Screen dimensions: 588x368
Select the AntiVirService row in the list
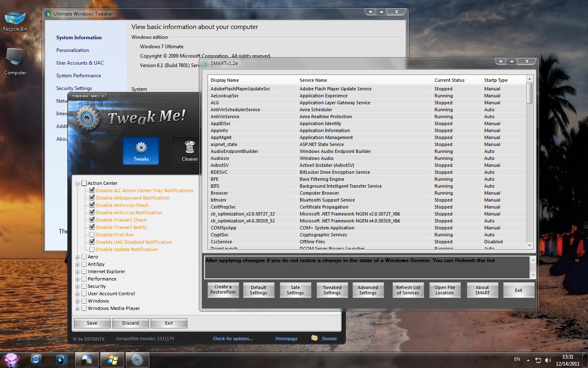click(367, 117)
